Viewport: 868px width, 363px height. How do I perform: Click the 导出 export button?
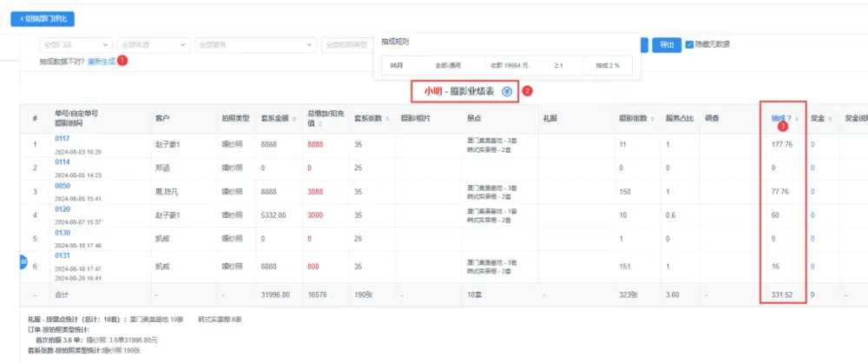pyautogui.click(x=666, y=44)
